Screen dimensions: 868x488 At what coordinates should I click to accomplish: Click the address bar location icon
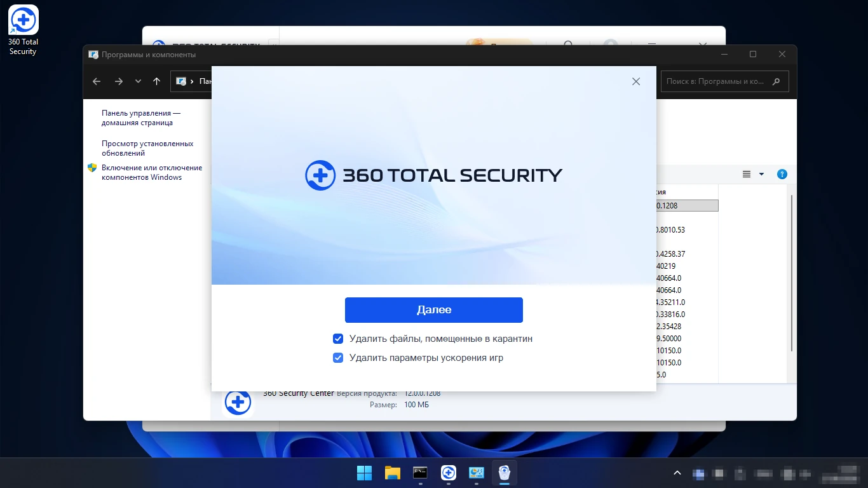click(x=181, y=81)
